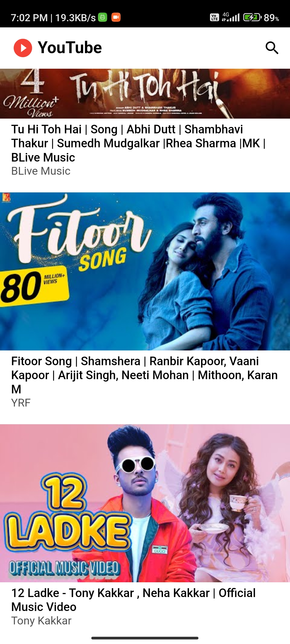Select the Tu Hi Toh Hai song title

click(139, 143)
